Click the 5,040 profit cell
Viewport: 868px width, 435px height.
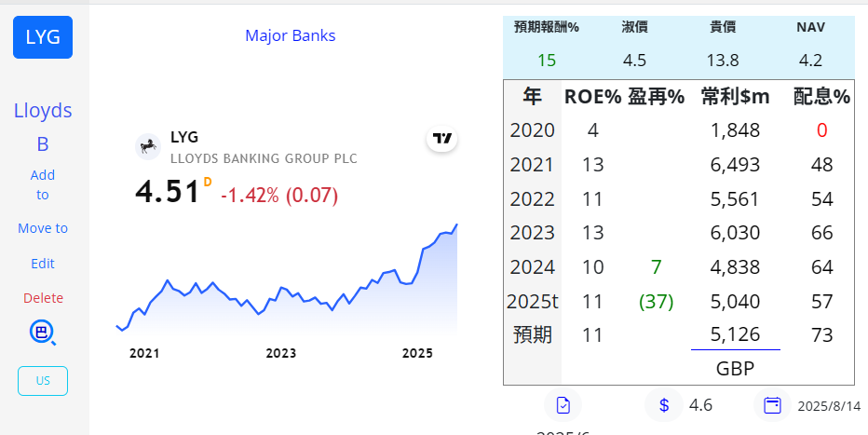pyautogui.click(x=735, y=302)
